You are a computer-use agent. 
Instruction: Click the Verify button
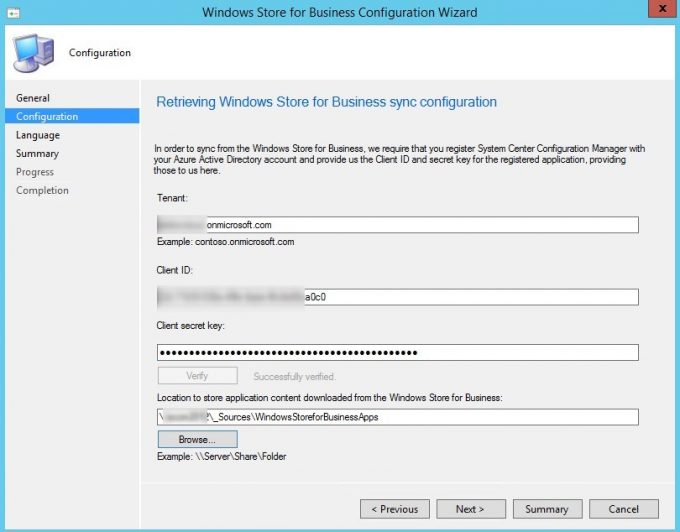(x=197, y=376)
